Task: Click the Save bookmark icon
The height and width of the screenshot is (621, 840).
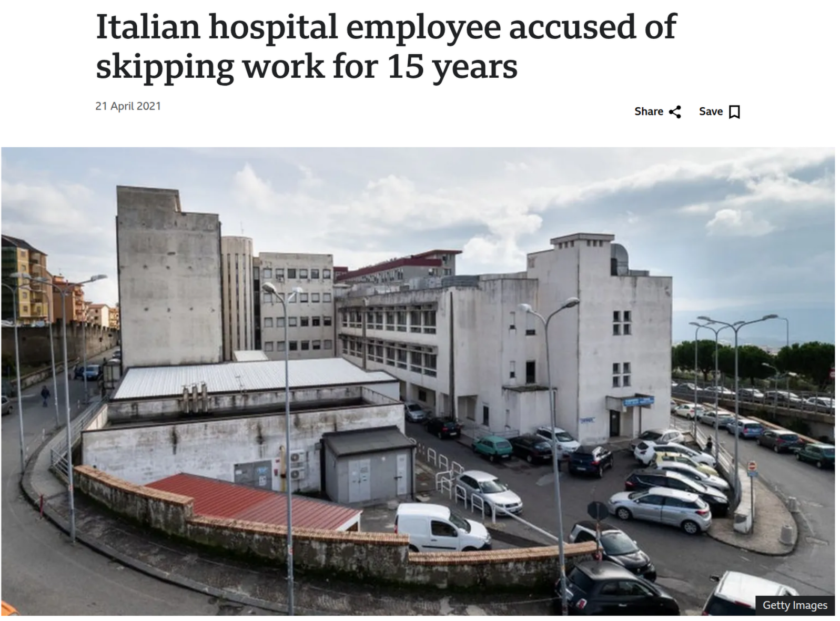Action: tap(735, 112)
